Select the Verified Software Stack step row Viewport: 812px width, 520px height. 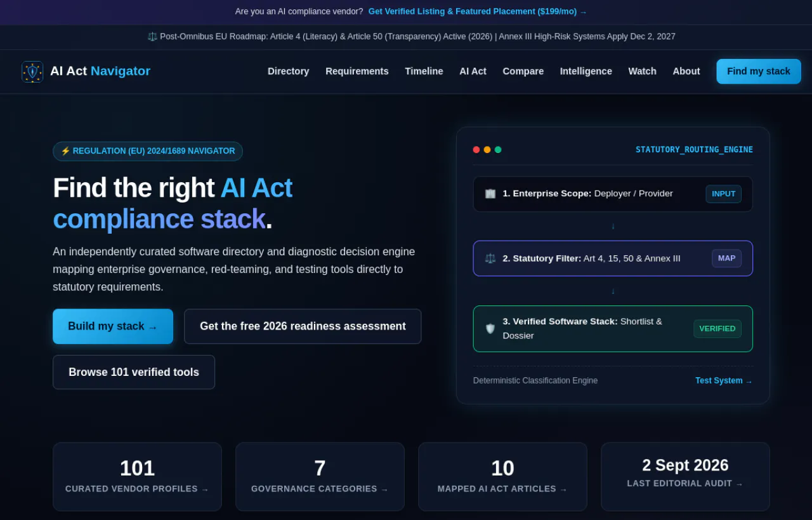coord(613,329)
